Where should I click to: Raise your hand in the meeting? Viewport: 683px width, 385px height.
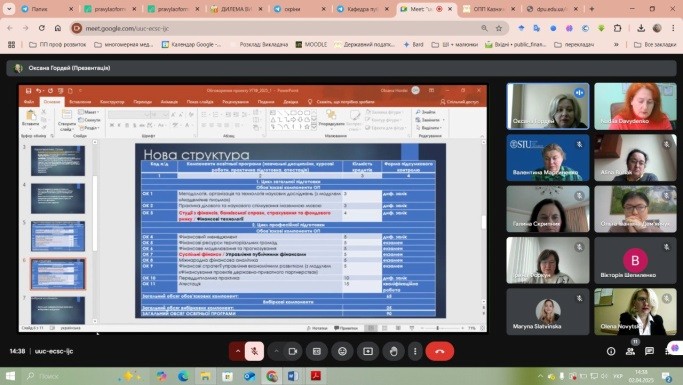(393, 351)
